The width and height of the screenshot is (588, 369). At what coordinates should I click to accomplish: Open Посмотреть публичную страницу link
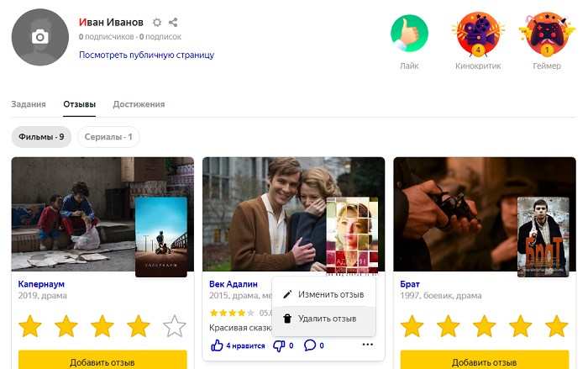(x=147, y=55)
